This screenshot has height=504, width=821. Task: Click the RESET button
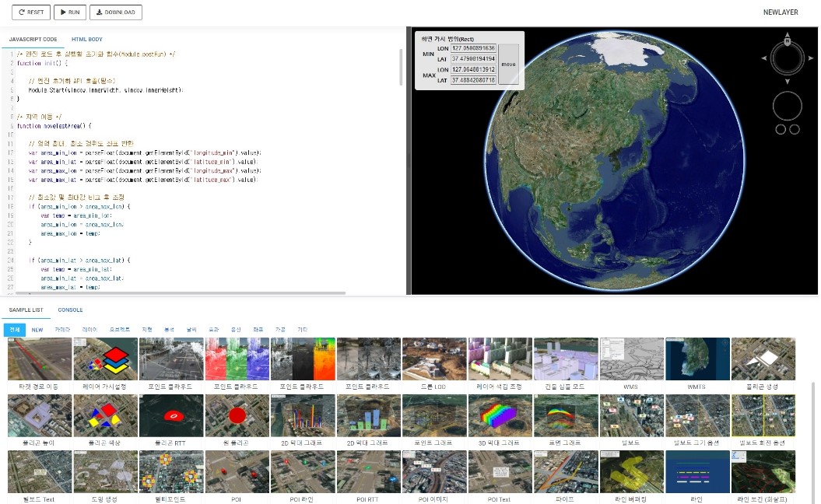click(31, 12)
